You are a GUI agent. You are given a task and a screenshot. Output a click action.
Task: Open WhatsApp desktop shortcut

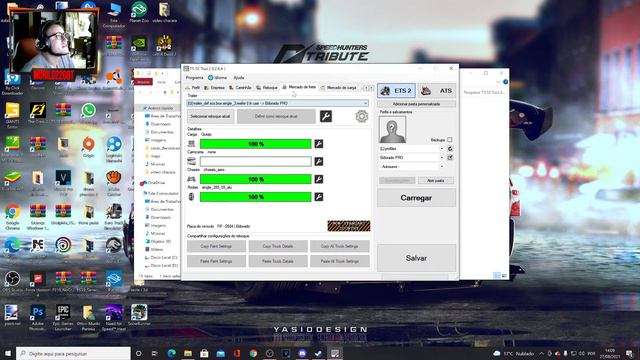(x=88, y=114)
